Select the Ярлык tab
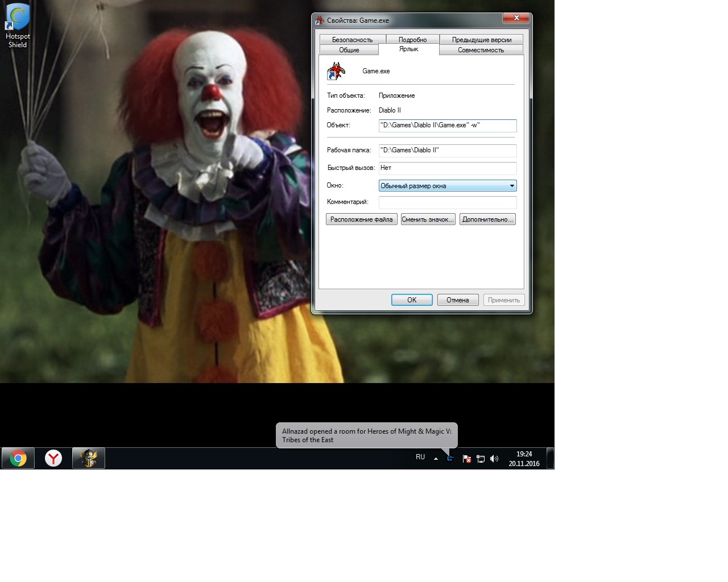The image size is (728, 582). click(x=409, y=49)
